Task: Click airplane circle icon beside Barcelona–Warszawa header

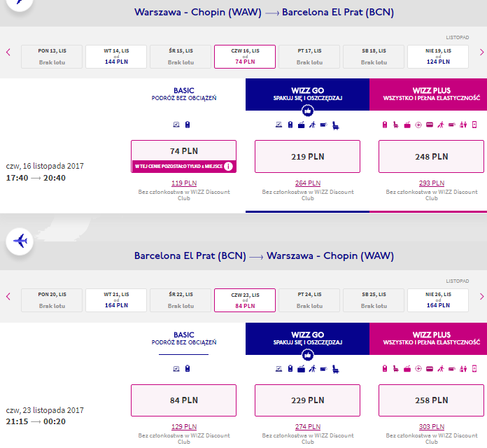Action: 20,241
